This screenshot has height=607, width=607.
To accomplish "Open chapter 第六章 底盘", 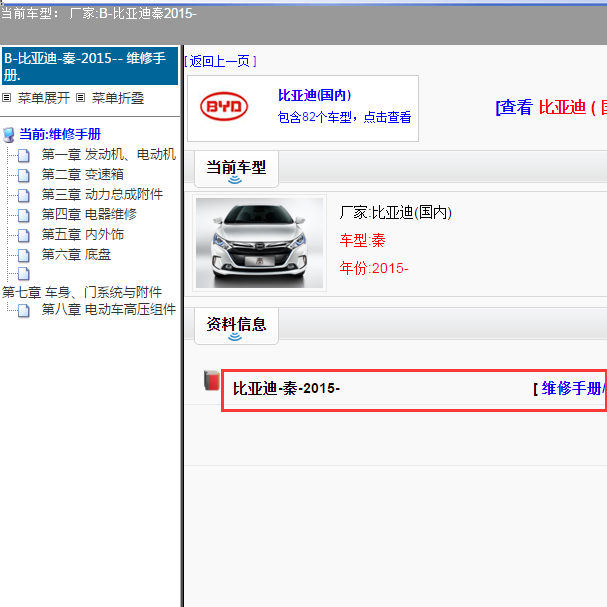I will click(x=76, y=255).
